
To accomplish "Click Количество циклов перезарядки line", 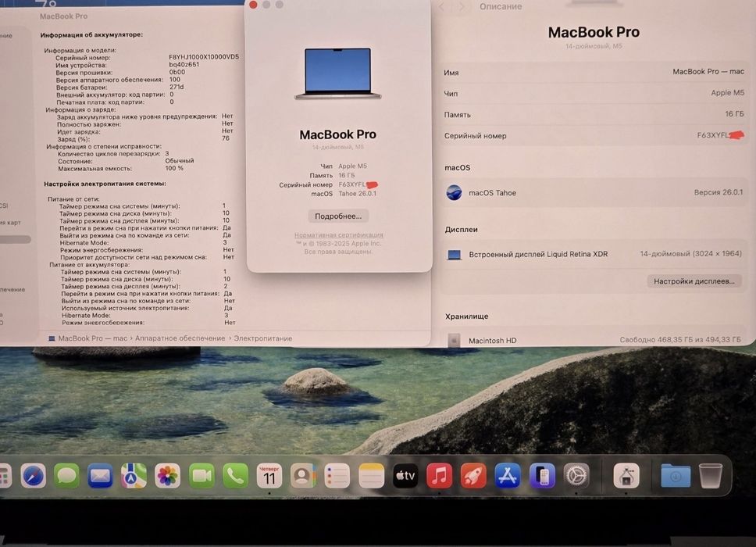I will coord(113,153).
